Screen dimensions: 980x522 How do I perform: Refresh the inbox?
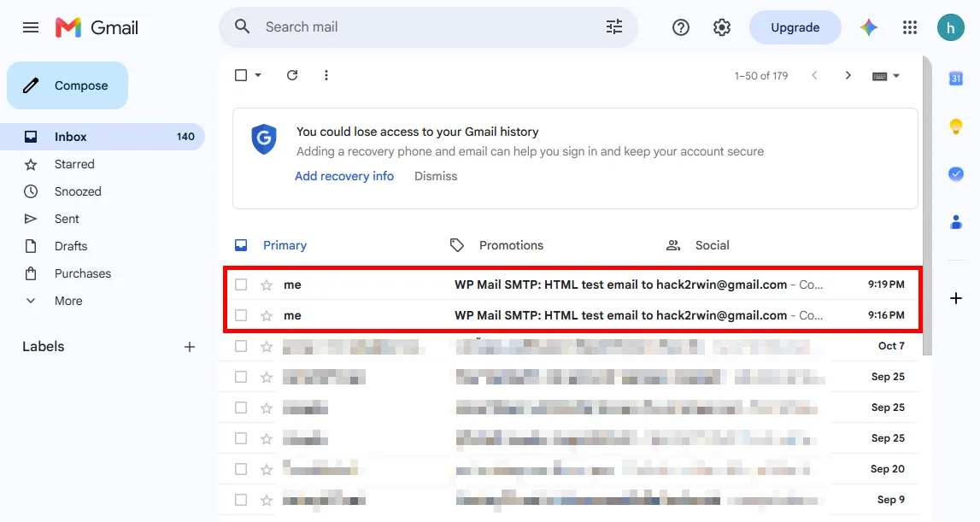[292, 76]
